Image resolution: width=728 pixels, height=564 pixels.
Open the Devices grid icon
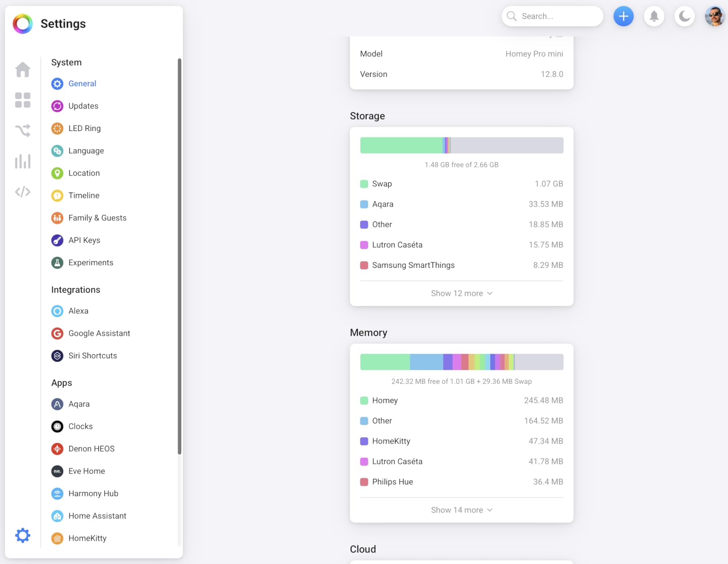click(x=23, y=100)
